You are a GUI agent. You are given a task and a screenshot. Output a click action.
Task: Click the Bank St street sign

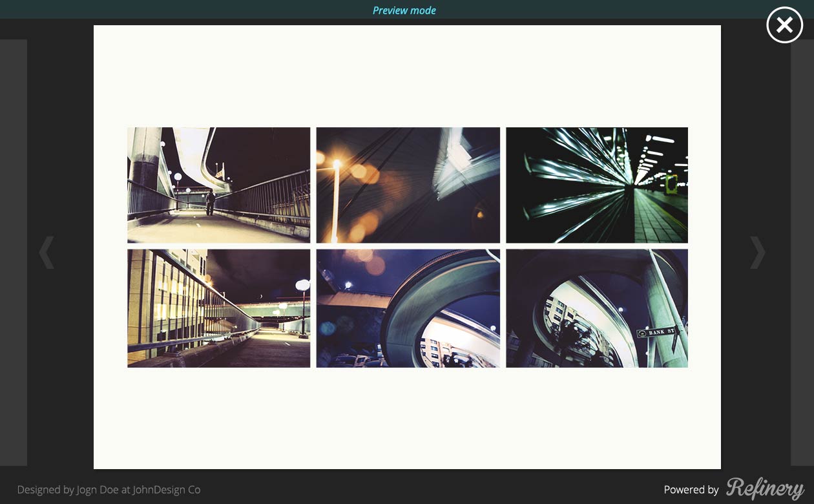point(656,333)
